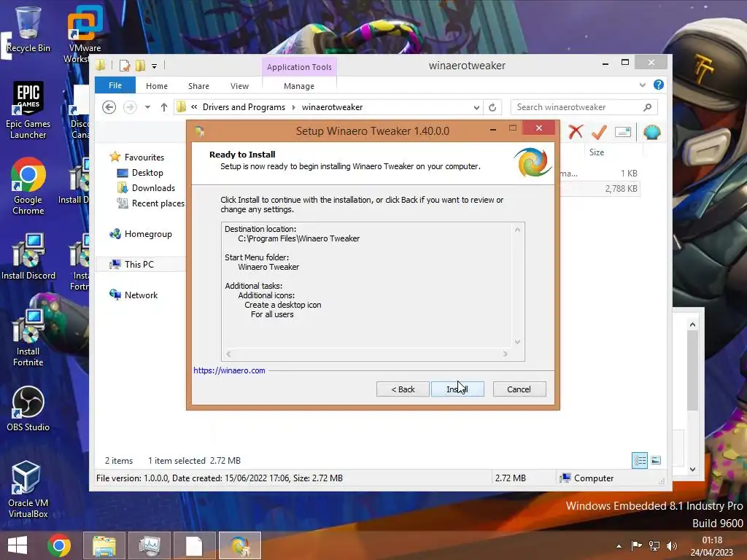Open the Home ribbon tab
Image resolution: width=747 pixels, height=560 pixels.
click(157, 86)
